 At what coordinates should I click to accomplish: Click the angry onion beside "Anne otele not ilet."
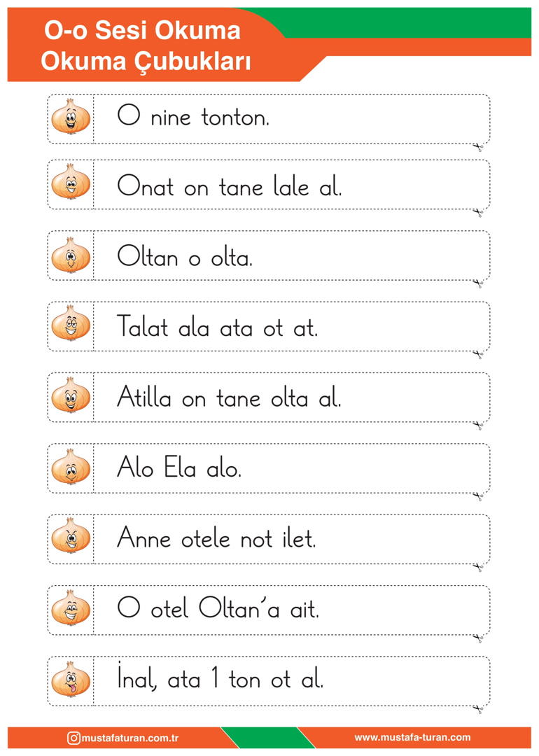pos(71,535)
